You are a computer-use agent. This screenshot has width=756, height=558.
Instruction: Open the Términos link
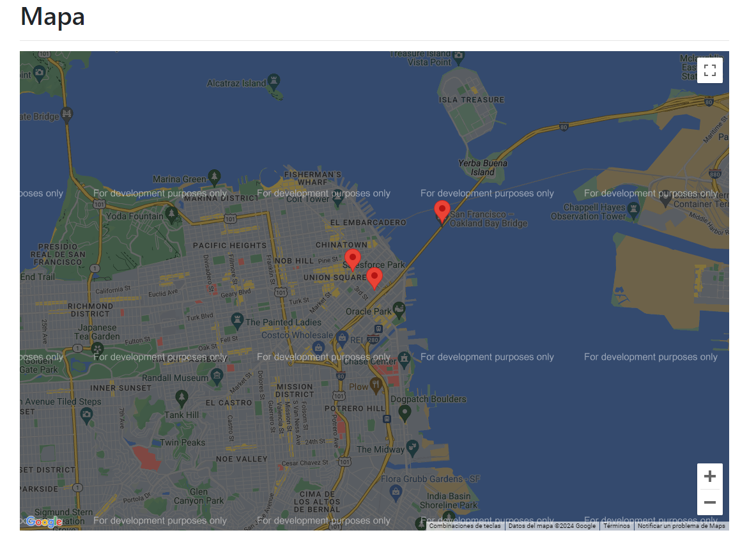click(617, 526)
